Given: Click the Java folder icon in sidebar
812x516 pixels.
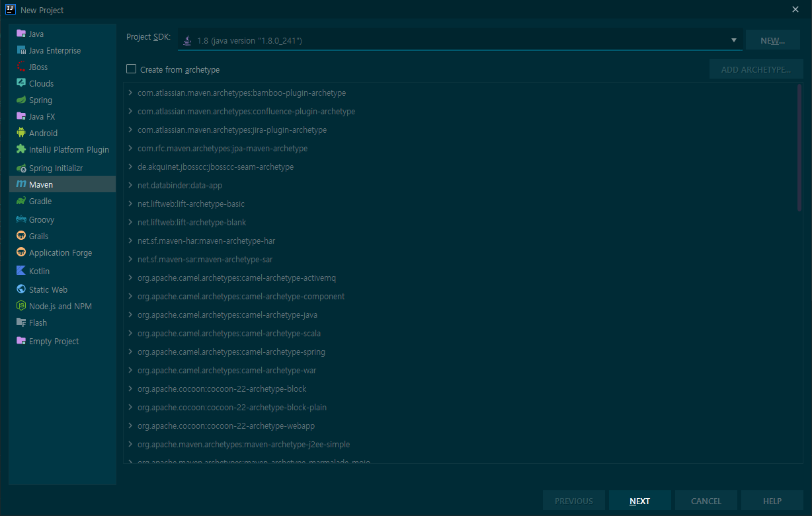Looking at the screenshot, I should point(21,34).
